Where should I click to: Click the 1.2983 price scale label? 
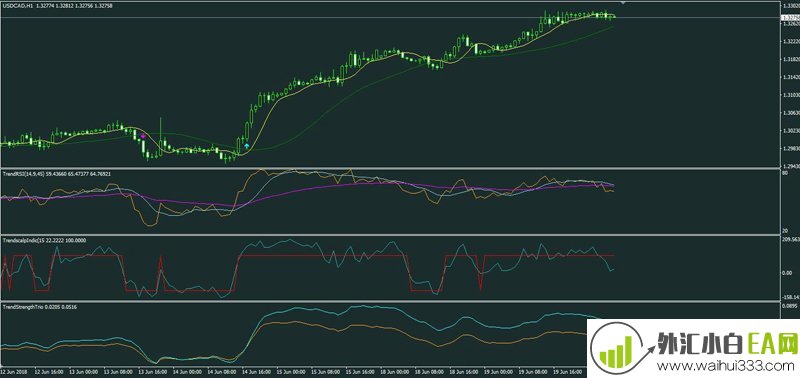[790, 149]
